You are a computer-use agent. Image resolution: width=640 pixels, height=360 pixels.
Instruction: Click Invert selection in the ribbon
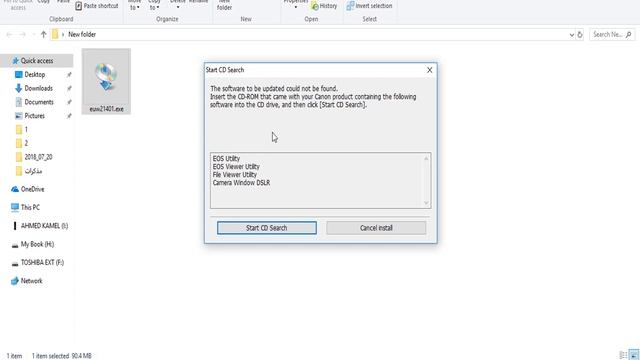pos(369,6)
